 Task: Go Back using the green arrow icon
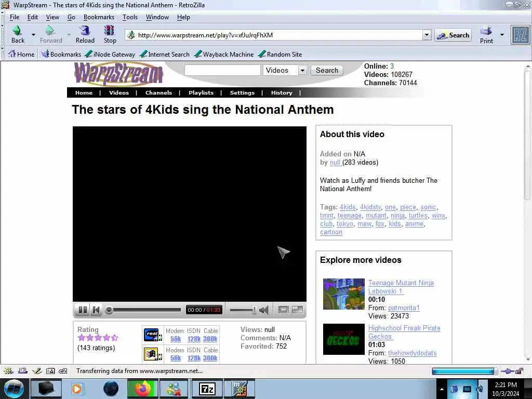[17, 31]
